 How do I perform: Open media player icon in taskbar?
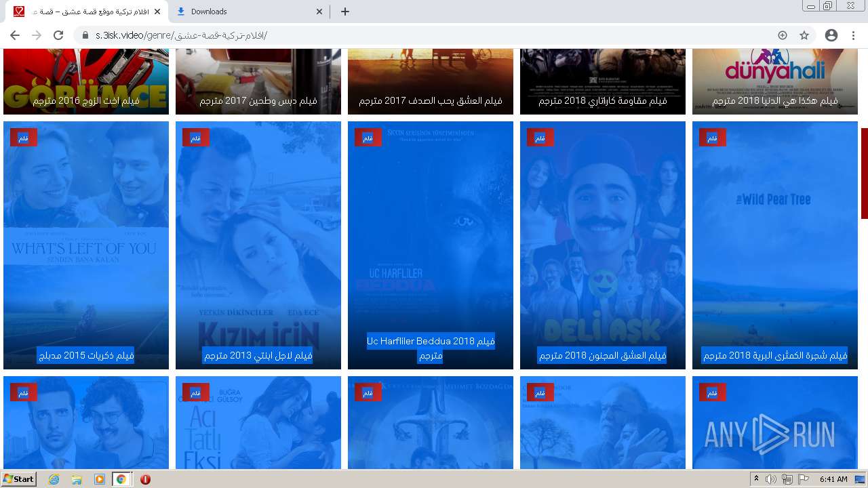[x=99, y=479]
